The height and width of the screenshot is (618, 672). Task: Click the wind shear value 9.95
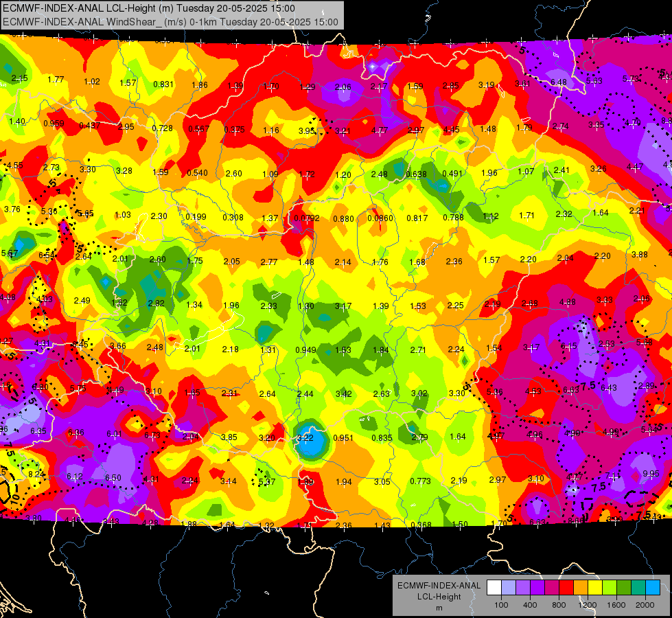click(651, 474)
